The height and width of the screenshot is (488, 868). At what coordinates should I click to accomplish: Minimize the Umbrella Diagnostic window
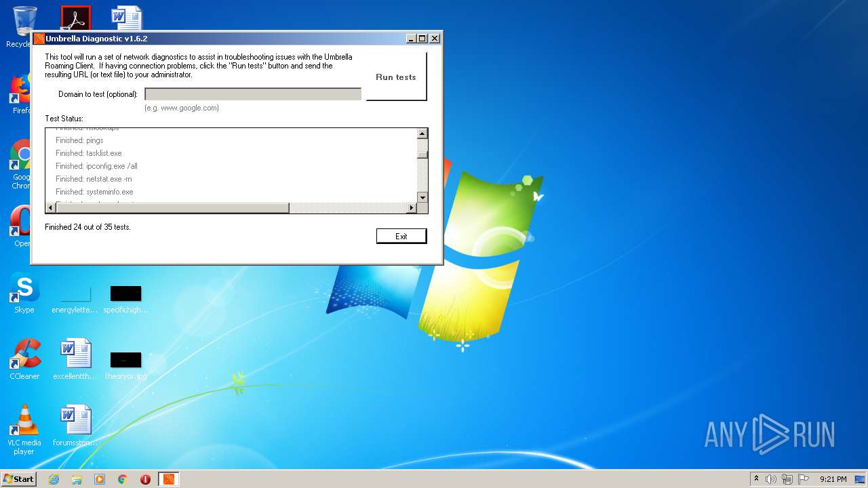coord(411,39)
